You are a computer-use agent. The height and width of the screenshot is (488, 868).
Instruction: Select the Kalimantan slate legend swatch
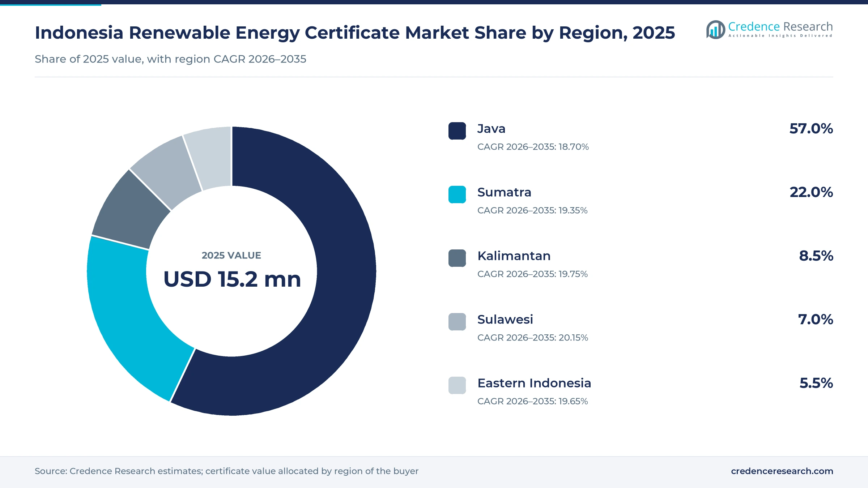[457, 258]
